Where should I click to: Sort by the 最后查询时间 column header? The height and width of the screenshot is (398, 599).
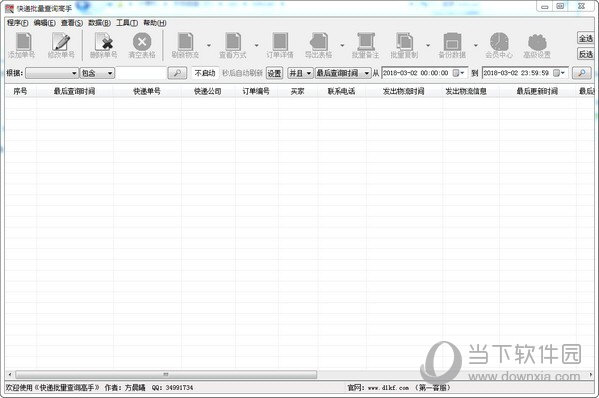[x=74, y=91]
